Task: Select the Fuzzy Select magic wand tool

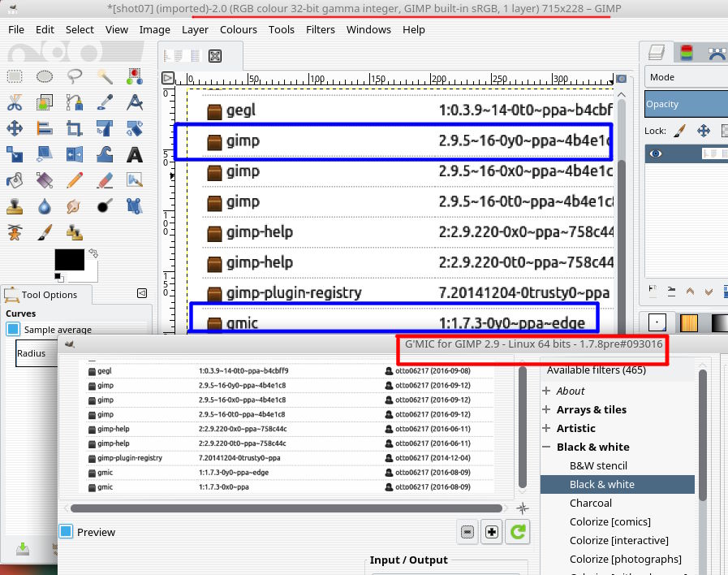Action: (x=105, y=76)
